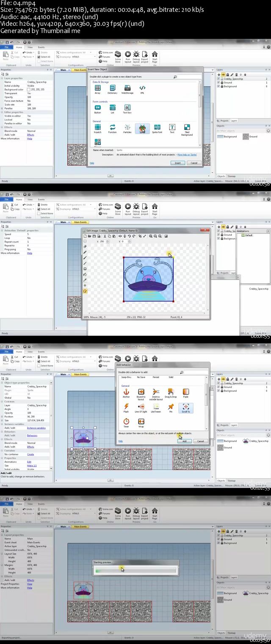Open the More help on 'Sprite' link

tap(187, 155)
